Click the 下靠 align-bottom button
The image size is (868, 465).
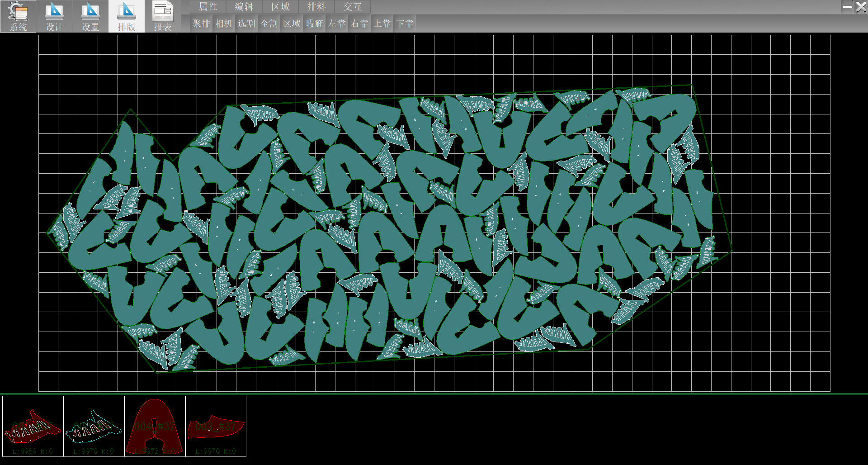405,24
